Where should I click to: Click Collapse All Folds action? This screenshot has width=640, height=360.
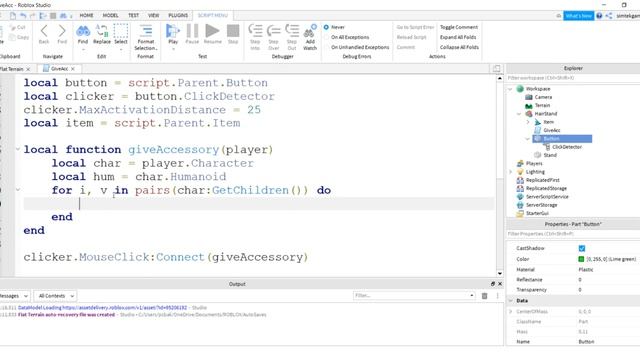(x=459, y=47)
